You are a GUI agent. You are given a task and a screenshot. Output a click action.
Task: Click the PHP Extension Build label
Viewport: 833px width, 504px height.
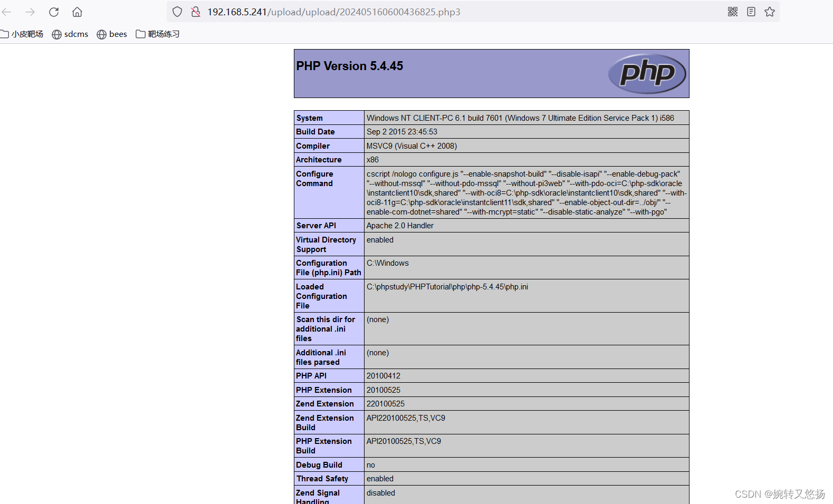(324, 446)
